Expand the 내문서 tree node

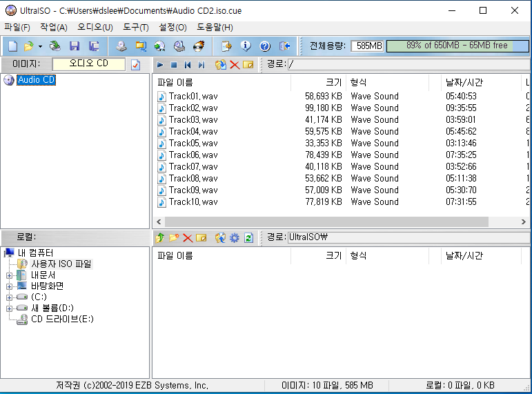pyautogui.click(x=9, y=275)
